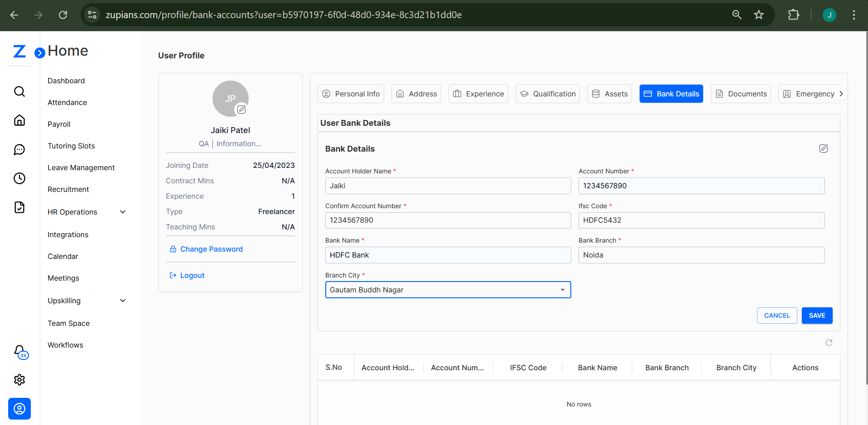Click the edit icon on profile photo
Image resolution: width=868 pixels, height=425 pixels.
[x=241, y=110]
